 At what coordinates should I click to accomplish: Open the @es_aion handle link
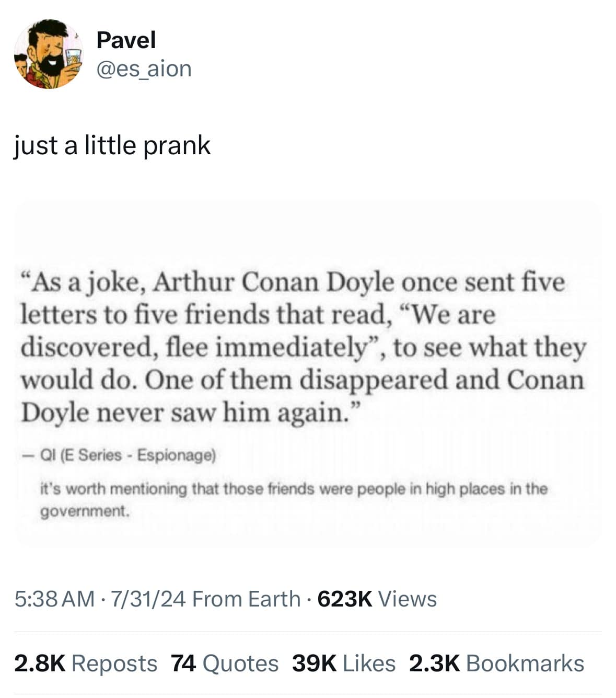click(x=144, y=68)
